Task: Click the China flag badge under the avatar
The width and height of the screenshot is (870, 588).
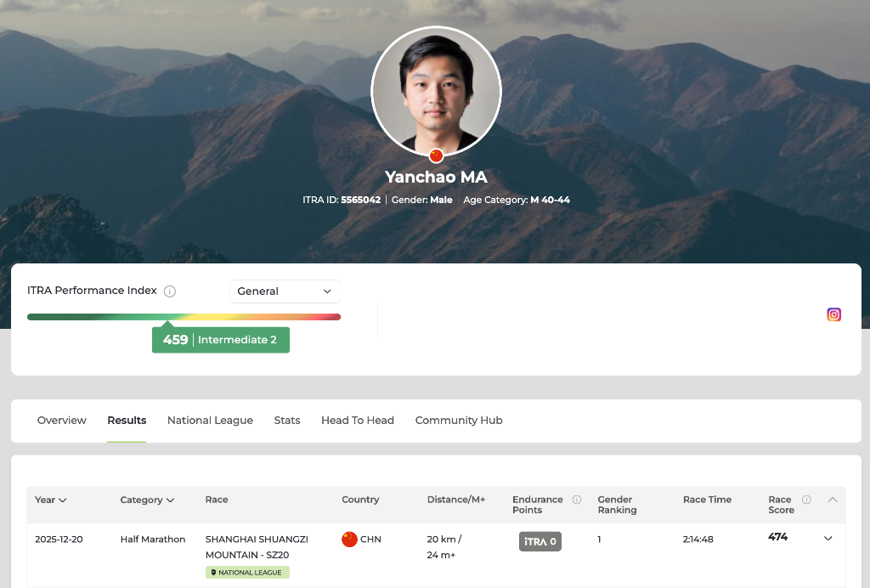Action: 436,155
